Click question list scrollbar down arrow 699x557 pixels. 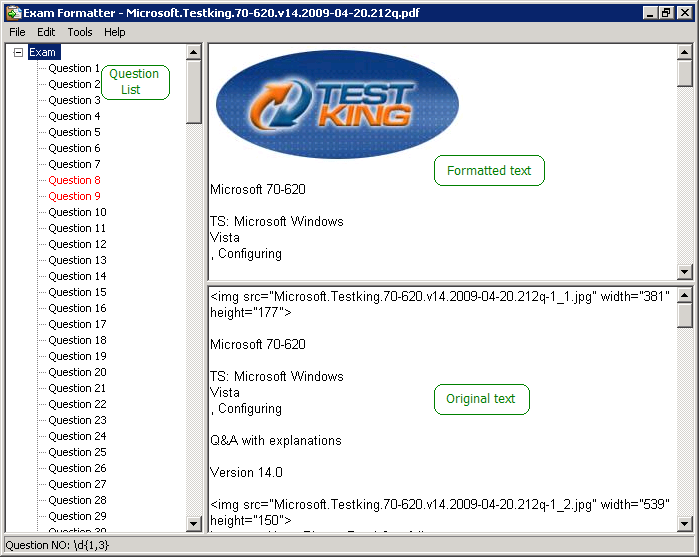coord(193,523)
